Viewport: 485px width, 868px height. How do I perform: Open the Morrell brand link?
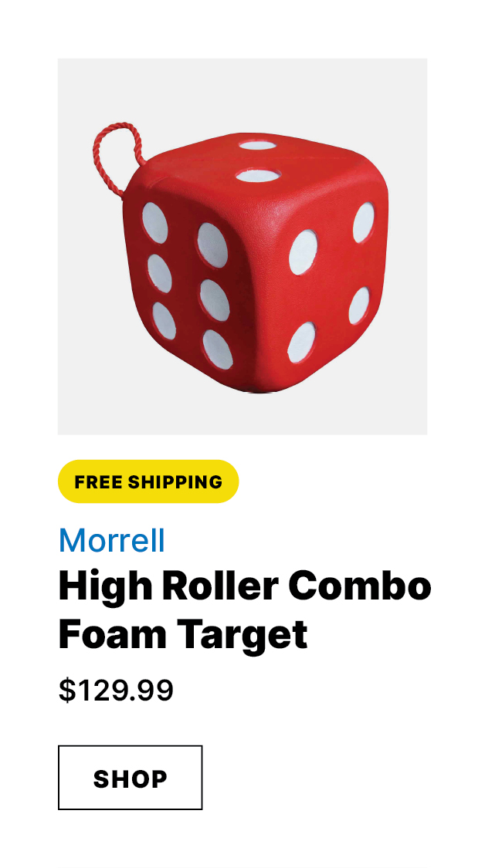click(112, 540)
